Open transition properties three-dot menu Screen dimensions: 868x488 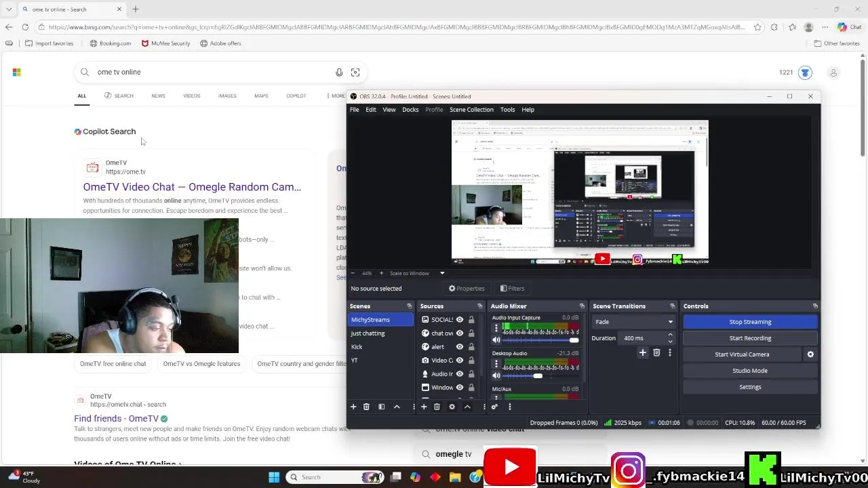(x=670, y=352)
